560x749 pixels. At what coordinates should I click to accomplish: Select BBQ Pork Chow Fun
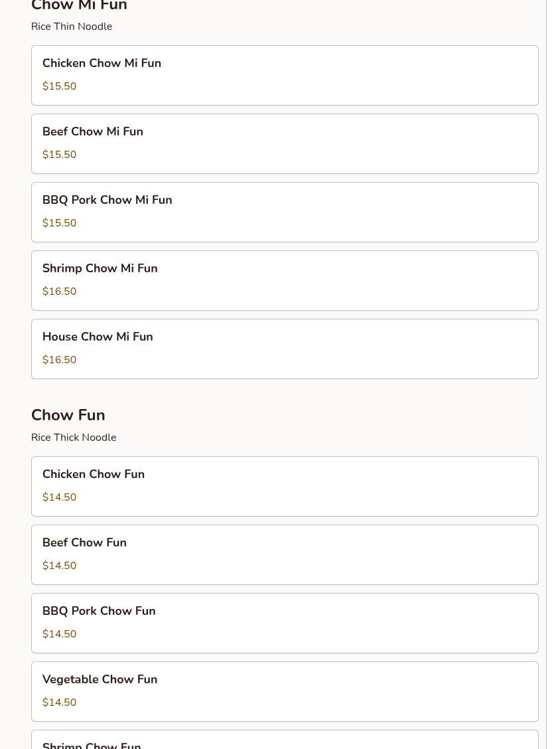point(285,623)
